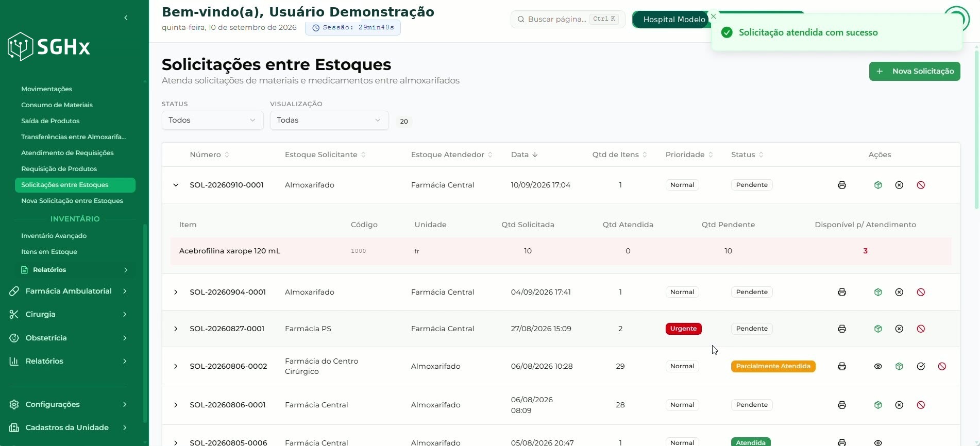Expand the Relatórios submenu under Inventário
Image resolution: width=980 pixels, height=446 pixels.
click(75, 270)
